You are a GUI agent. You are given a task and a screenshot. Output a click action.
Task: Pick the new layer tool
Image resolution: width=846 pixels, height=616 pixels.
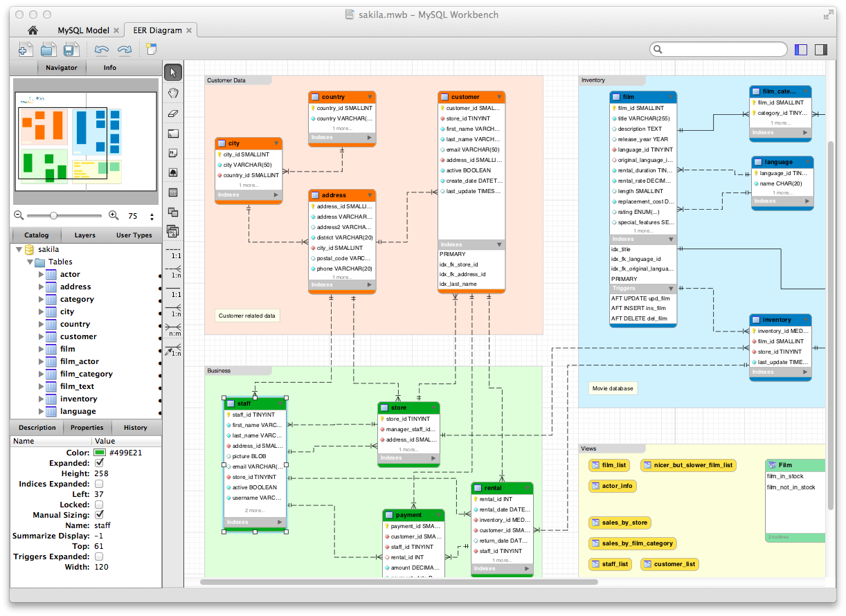tap(173, 132)
